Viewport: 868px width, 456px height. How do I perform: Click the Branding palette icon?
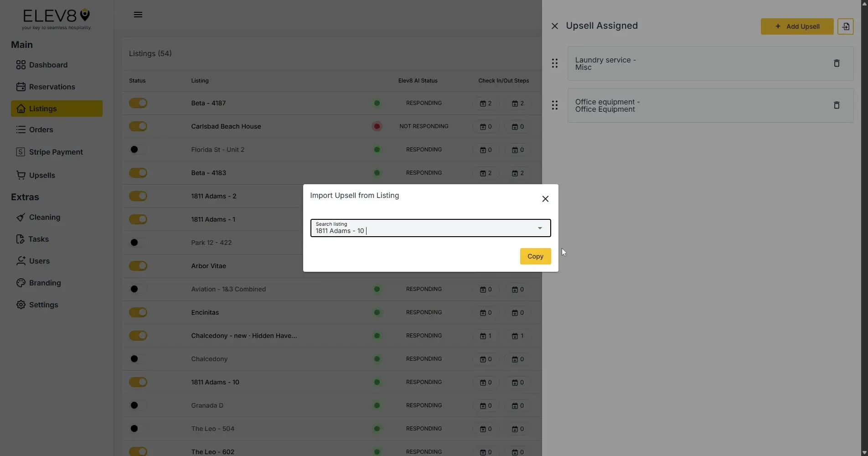click(x=21, y=283)
